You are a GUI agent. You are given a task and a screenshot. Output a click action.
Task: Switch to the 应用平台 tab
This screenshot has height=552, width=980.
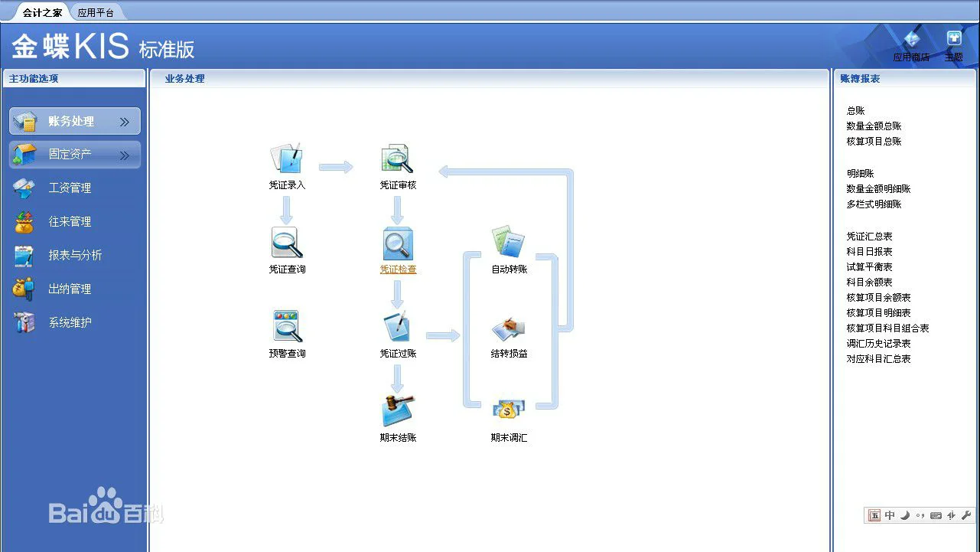[96, 12]
